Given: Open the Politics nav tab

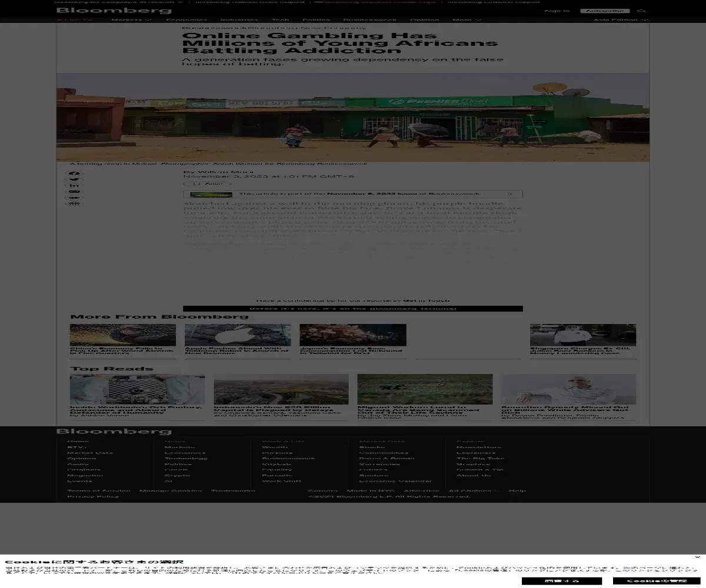Looking at the screenshot, I should (316, 20).
